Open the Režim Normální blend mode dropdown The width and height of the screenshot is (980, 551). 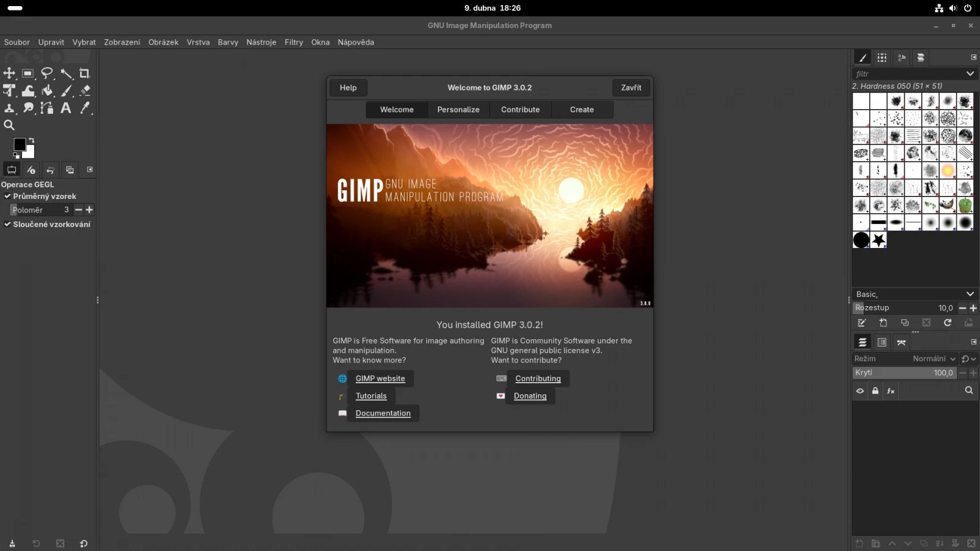click(905, 359)
